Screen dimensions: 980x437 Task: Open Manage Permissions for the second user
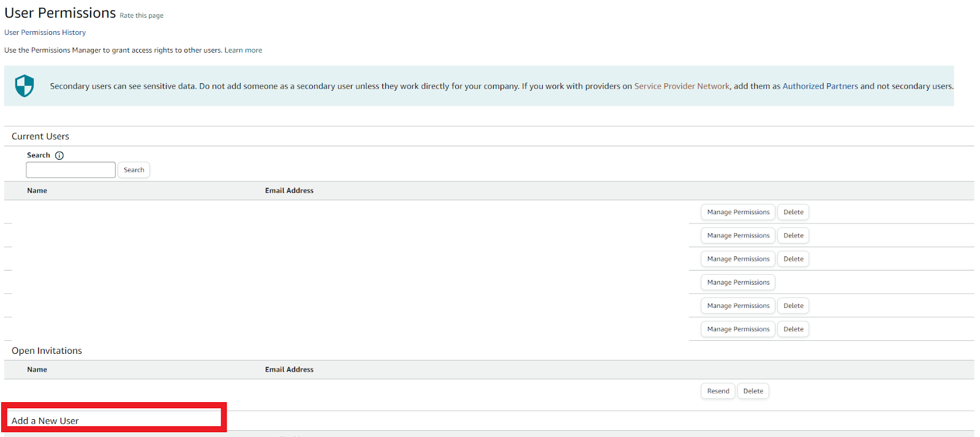tap(738, 236)
